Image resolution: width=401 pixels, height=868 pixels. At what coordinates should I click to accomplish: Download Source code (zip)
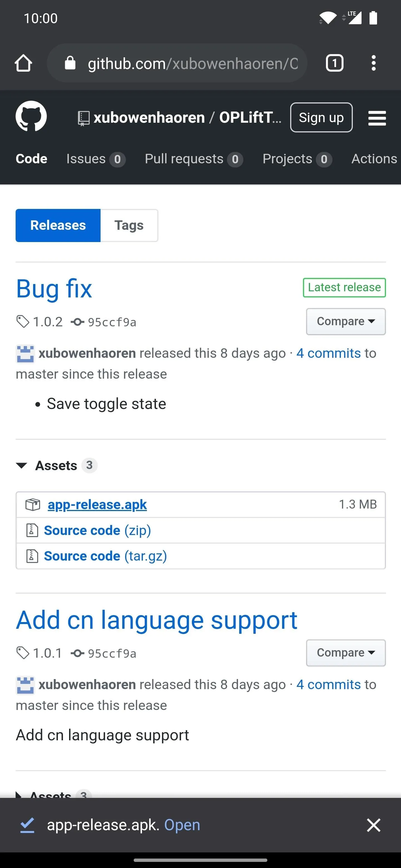click(97, 530)
